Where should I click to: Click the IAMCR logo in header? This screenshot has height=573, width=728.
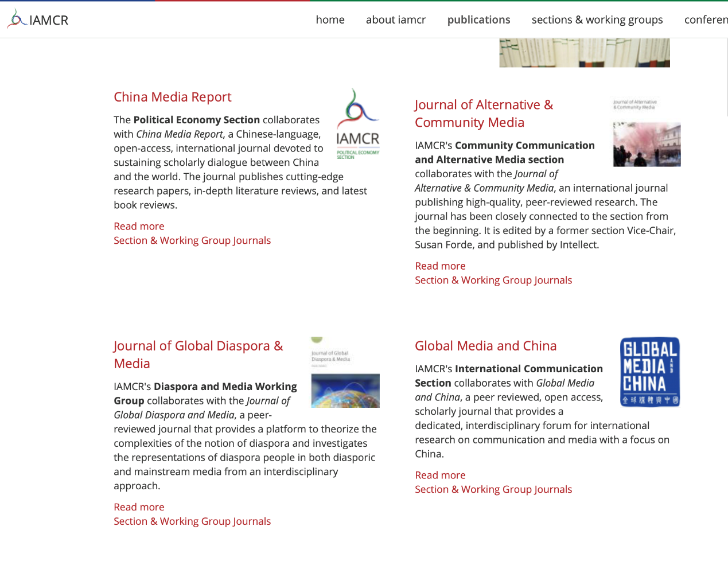(x=38, y=20)
